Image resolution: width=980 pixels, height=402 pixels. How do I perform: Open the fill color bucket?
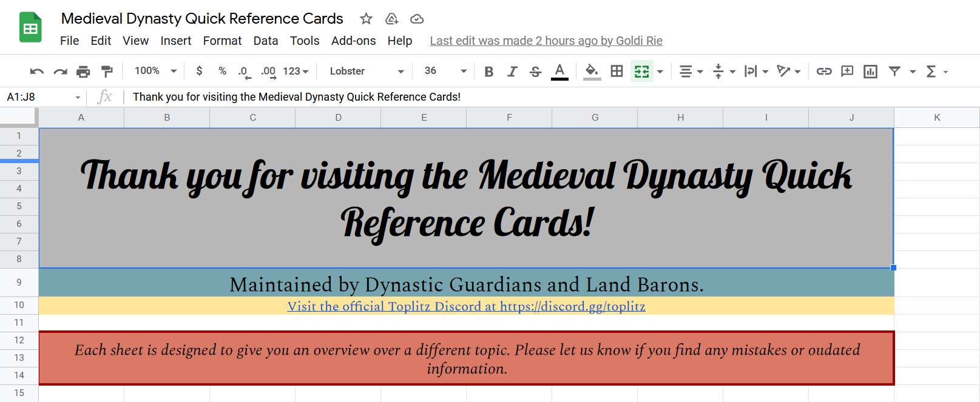[x=592, y=72]
